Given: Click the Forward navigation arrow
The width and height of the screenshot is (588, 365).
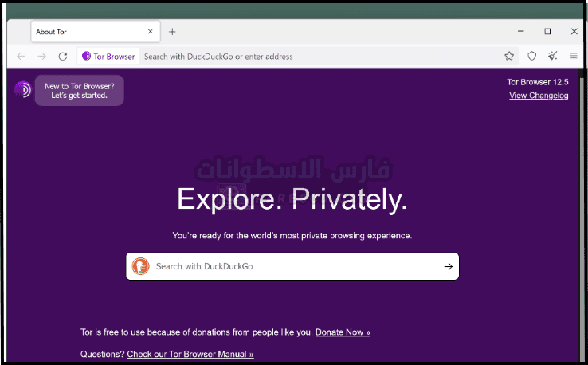Looking at the screenshot, I should click(x=41, y=57).
